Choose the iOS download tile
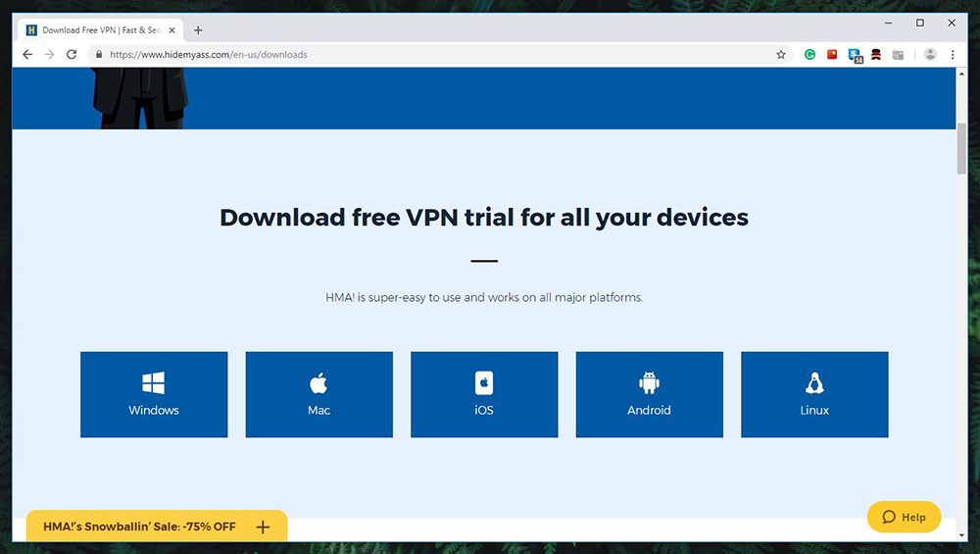980x554 pixels. (484, 394)
